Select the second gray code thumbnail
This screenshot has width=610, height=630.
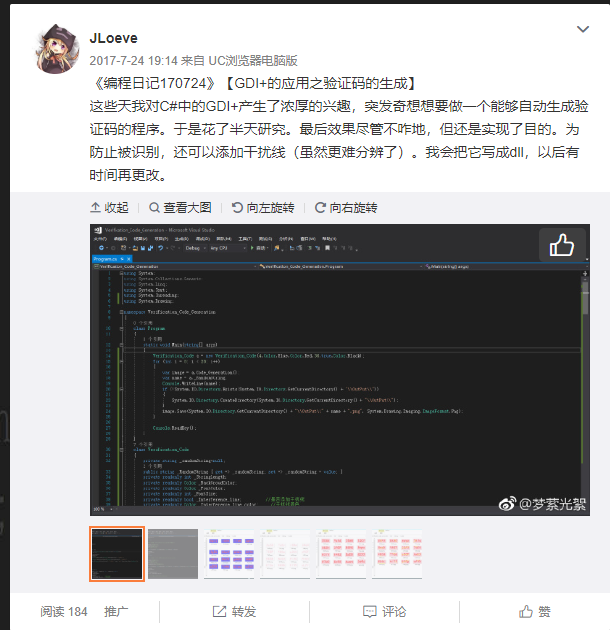click(173, 554)
